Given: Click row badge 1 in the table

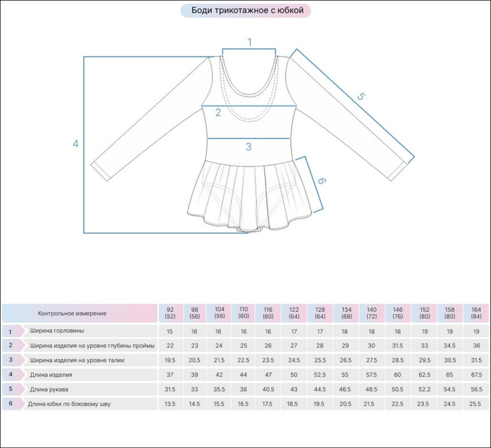Looking at the screenshot, I should [10, 332].
